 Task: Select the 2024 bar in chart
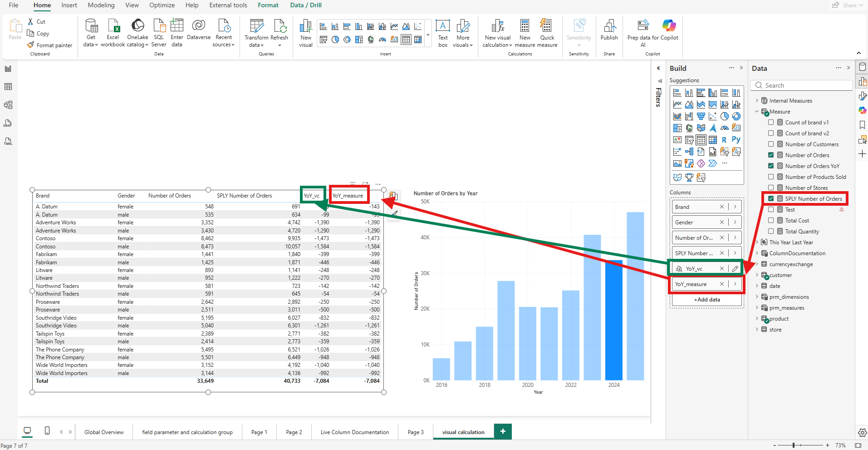[x=614, y=320]
